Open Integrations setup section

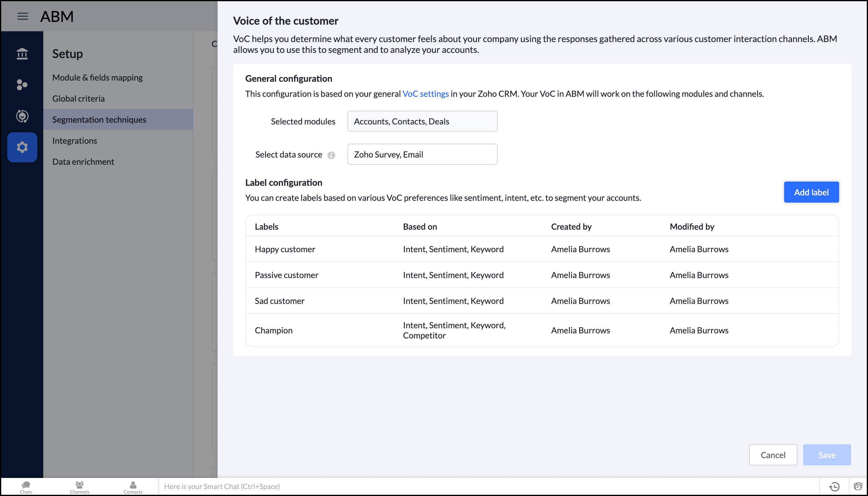click(75, 141)
